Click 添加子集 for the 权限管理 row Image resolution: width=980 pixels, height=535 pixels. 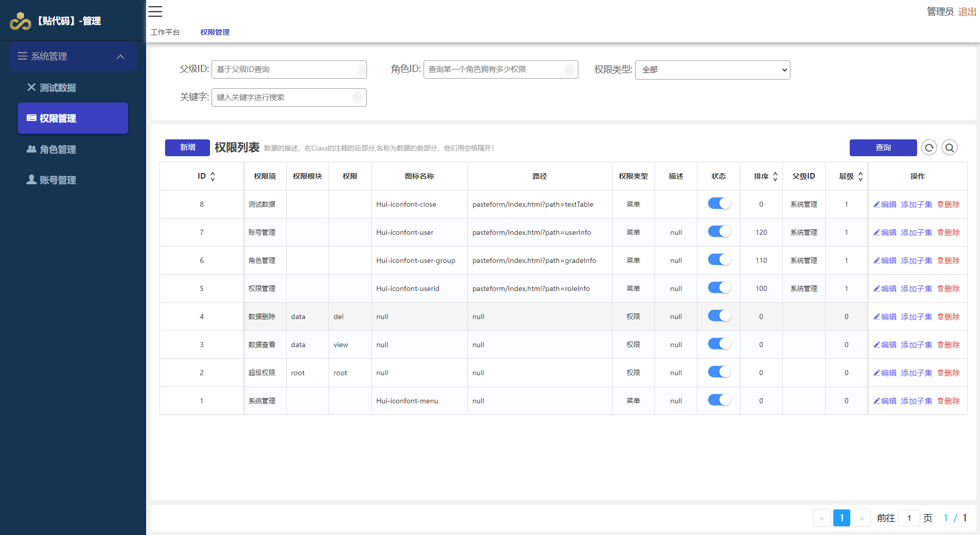pos(916,288)
